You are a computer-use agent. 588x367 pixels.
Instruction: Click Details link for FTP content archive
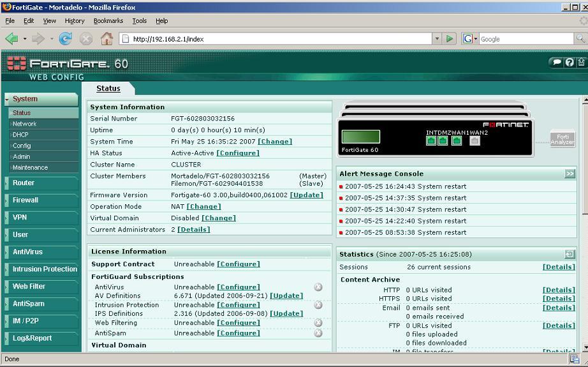tap(559, 326)
